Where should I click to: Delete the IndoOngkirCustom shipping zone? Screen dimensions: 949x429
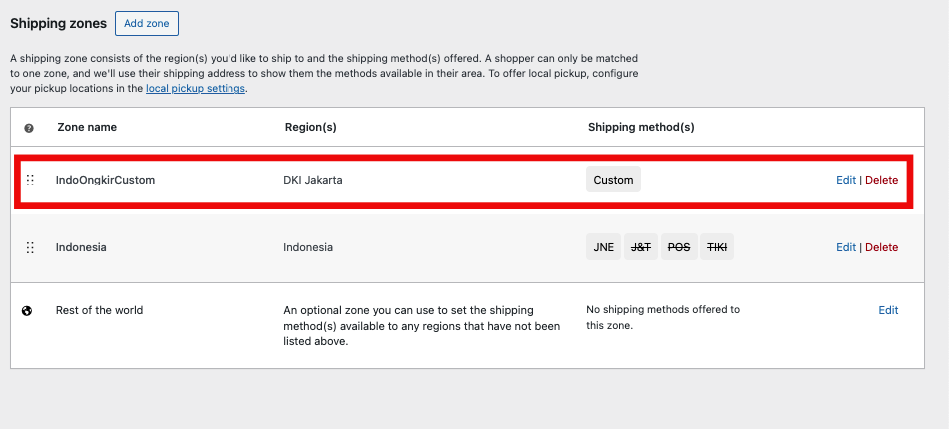(x=881, y=180)
